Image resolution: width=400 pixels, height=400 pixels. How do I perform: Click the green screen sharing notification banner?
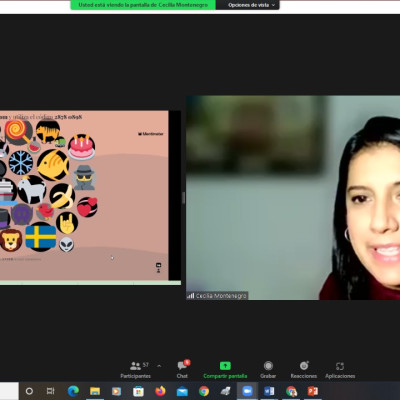[143, 5]
